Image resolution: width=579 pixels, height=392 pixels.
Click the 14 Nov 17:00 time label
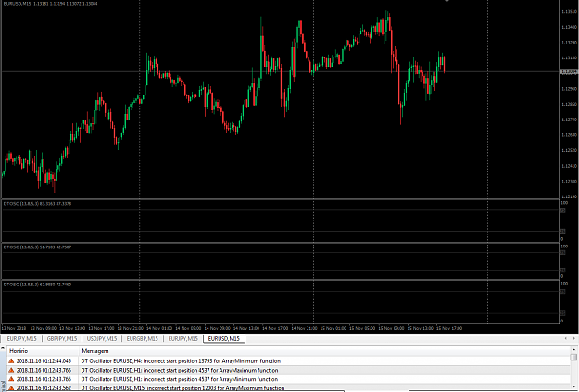[x=275, y=328]
